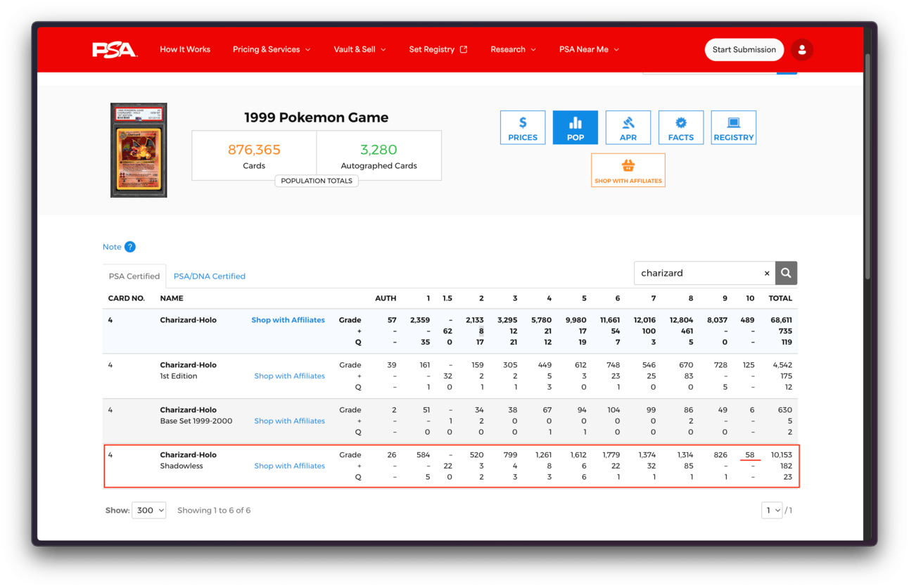Clear the charizard search text

(x=767, y=274)
